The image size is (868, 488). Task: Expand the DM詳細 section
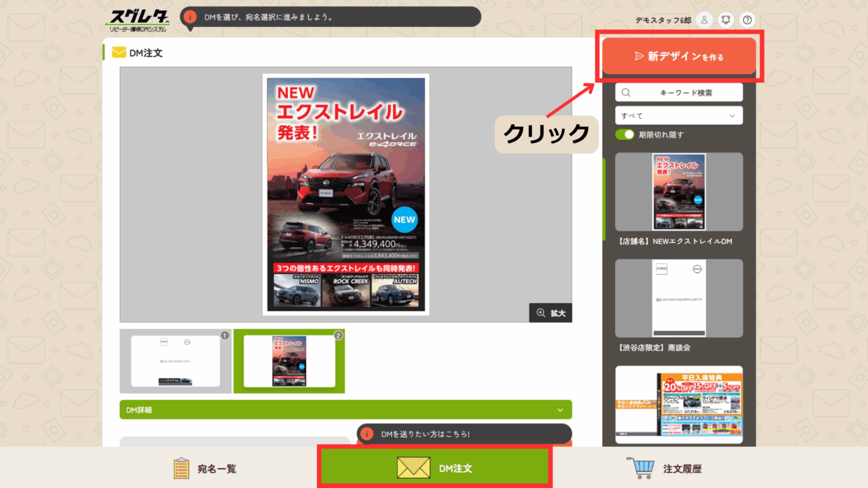(346, 410)
